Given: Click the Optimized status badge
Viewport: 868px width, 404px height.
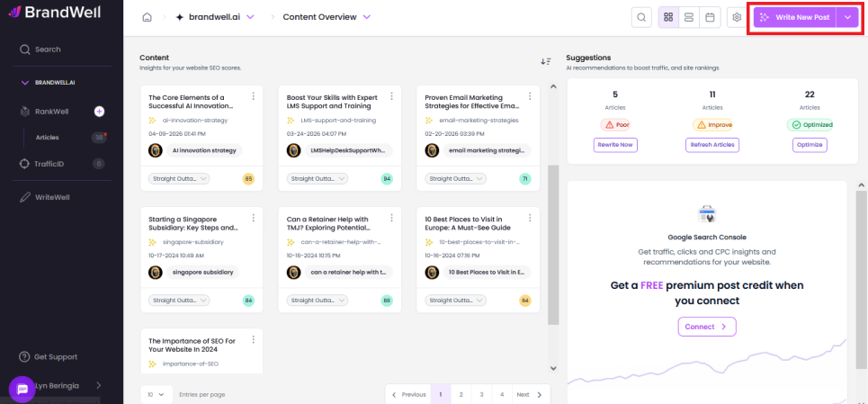Looking at the screenshot, I should click(x=810, y=124).
